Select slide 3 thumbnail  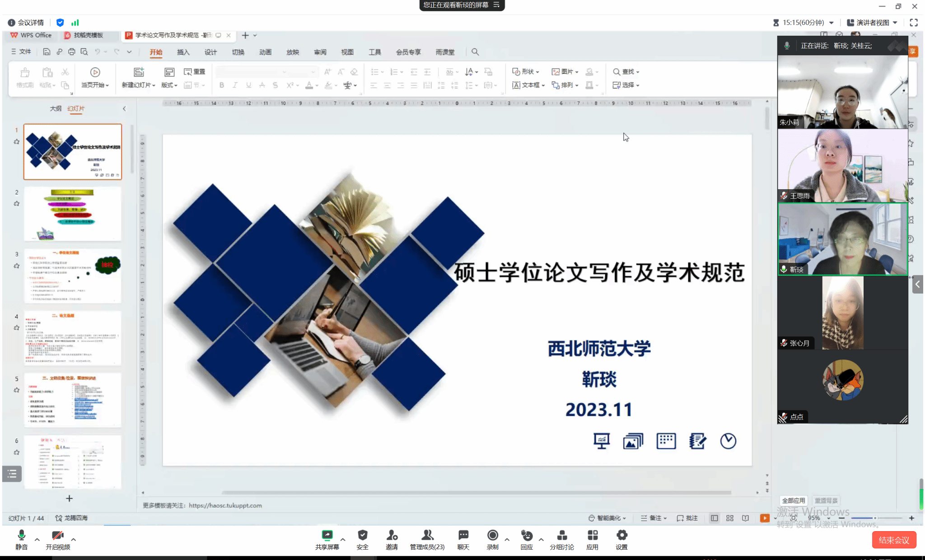[73, 276]
